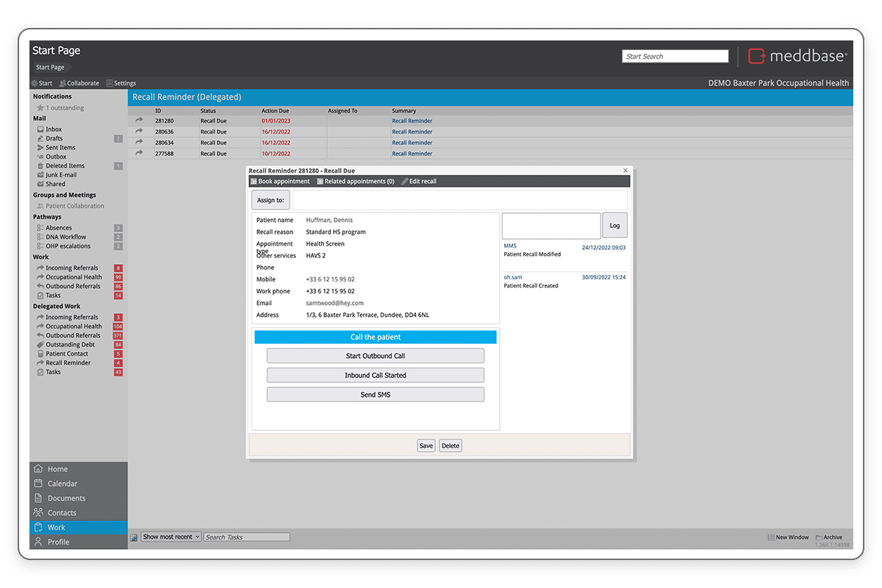The width and height of the screenshot is (882, 588).
Task: Open the Settings menu in the top bar
Action: click(121, 83)
